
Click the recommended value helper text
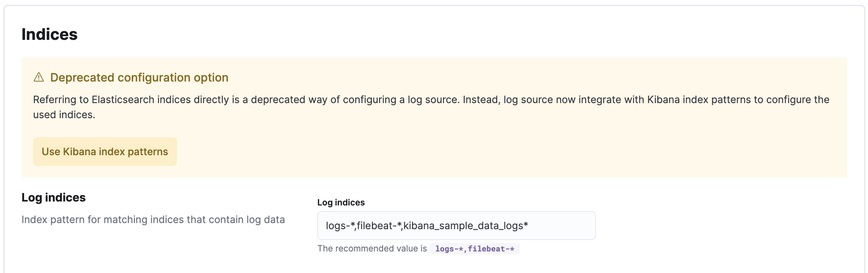[372, 248]
